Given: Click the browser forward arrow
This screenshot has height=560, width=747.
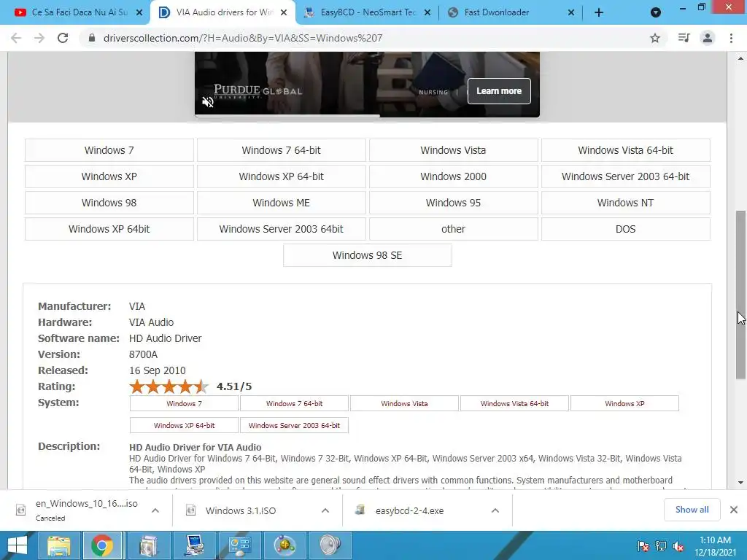Looking at the screenshot, I should point(39,38).
